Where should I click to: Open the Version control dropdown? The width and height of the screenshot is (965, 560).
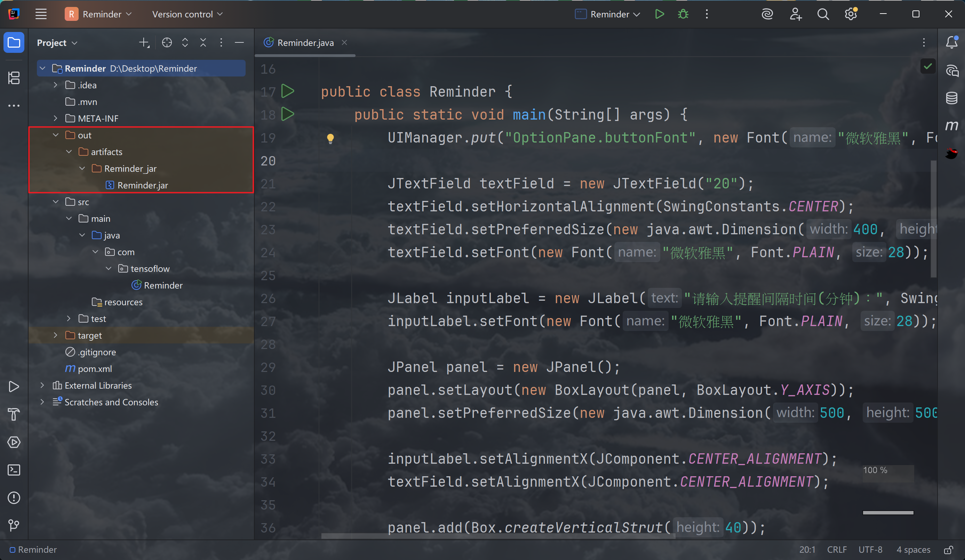coord(187,14)
